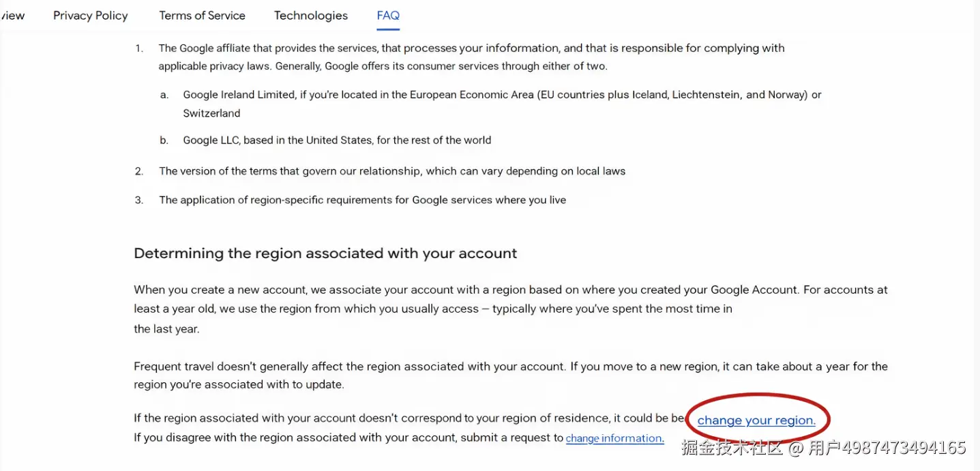Click the "When you create a new account" paragraph
The width and height of the screenshot is (980, 471).
click(510, 290)
